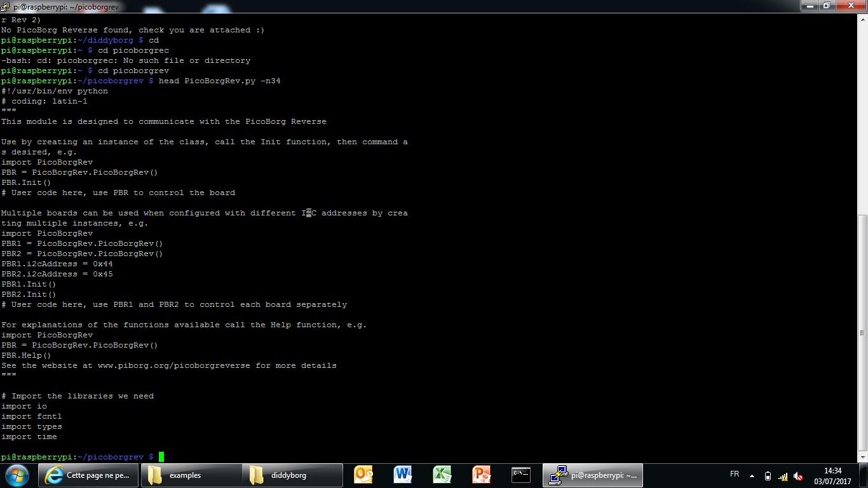
Task: Switch to the Internet Explorer taskbar window
Action: pos(88,475)
